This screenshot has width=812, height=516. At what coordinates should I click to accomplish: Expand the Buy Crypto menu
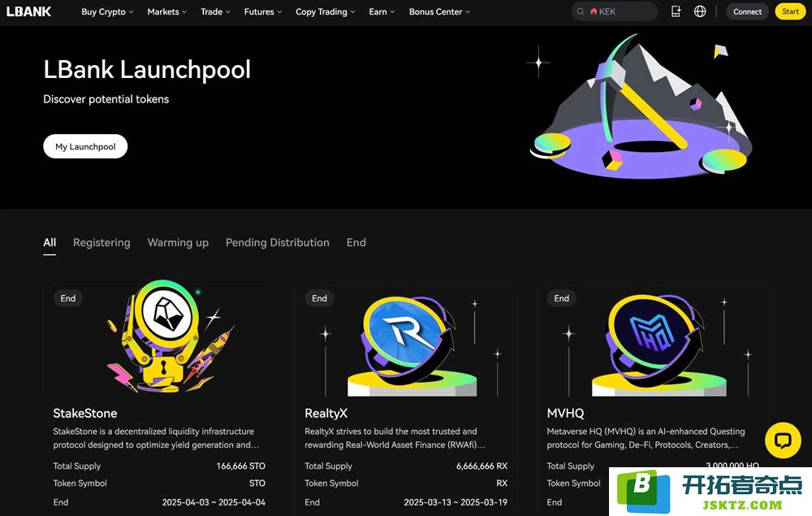pos(107,11)
